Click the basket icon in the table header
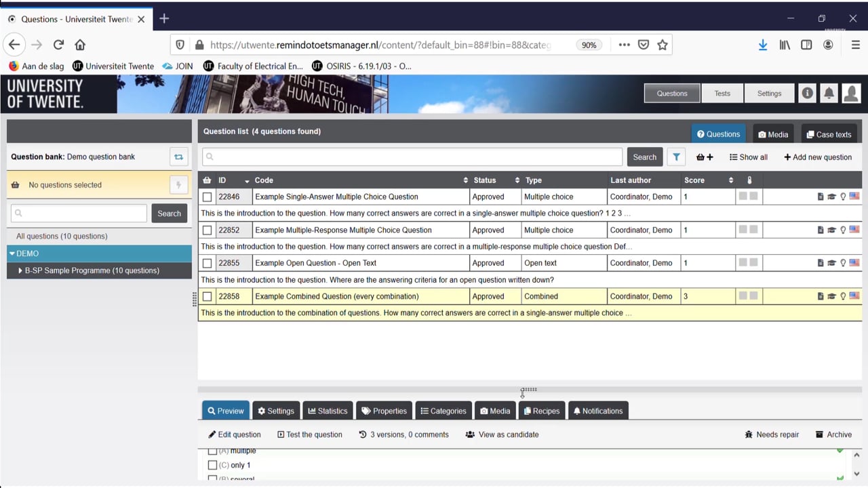Image resolution: width=868 pixels, height=488 pixels. point(207,180)
